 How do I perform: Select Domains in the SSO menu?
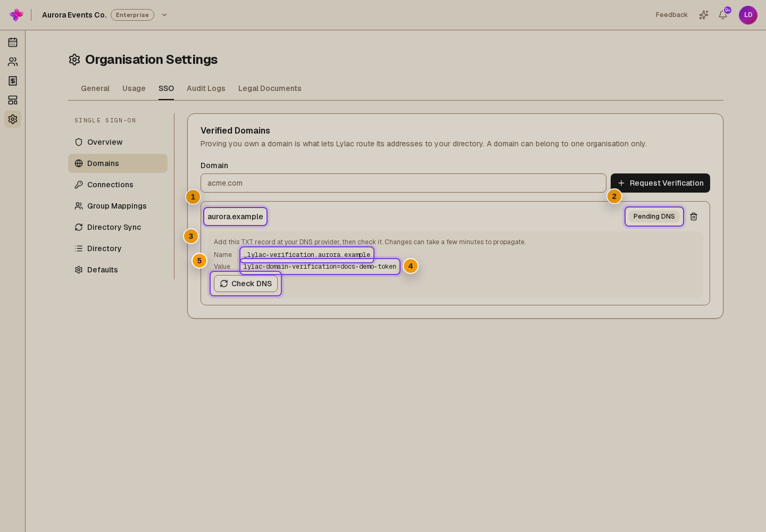tap(118, 163)
